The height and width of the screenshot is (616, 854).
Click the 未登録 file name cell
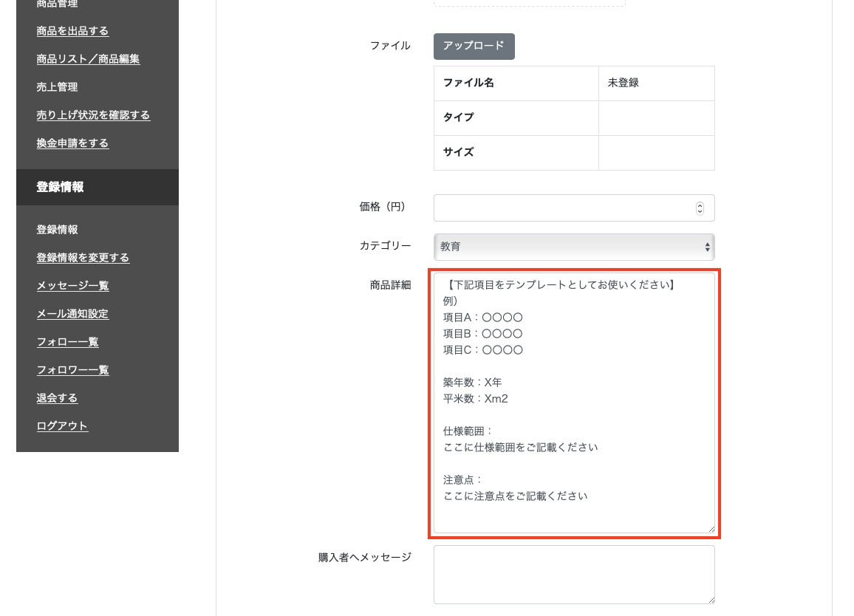click(x=656, y=83)
